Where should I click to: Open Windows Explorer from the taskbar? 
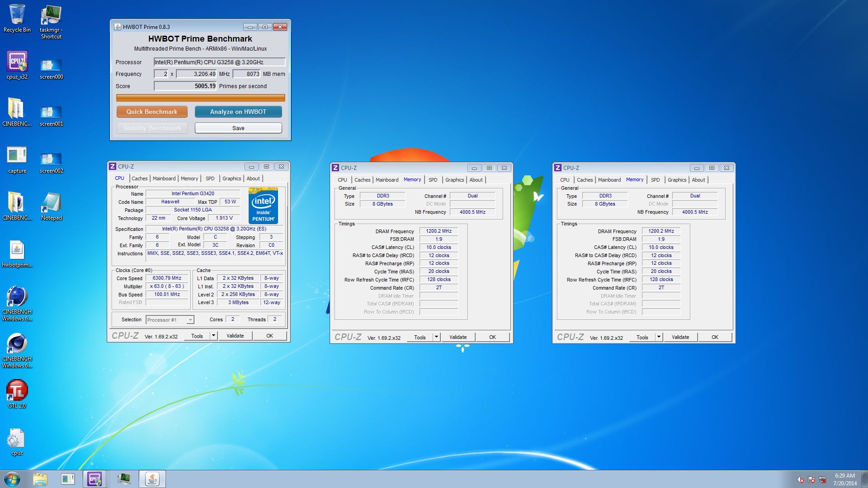[40, 479]
